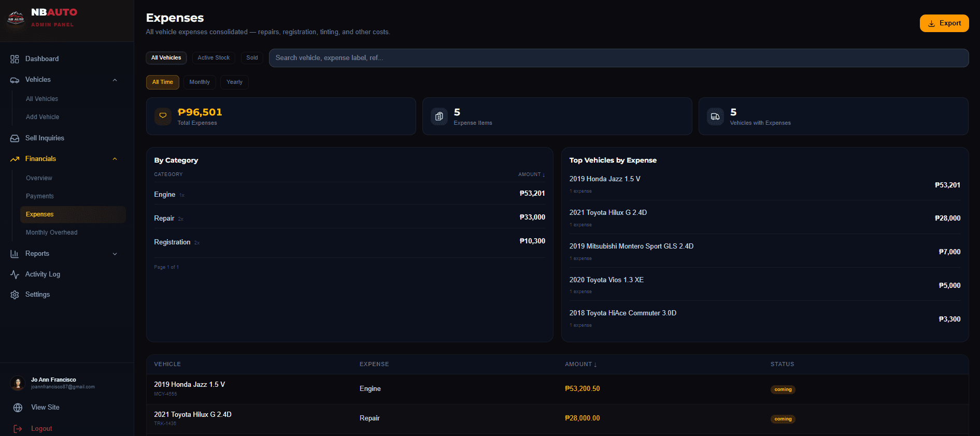Click the Registration category row
This screenshot has width=980, height=436.
click(x=350, y=241)
